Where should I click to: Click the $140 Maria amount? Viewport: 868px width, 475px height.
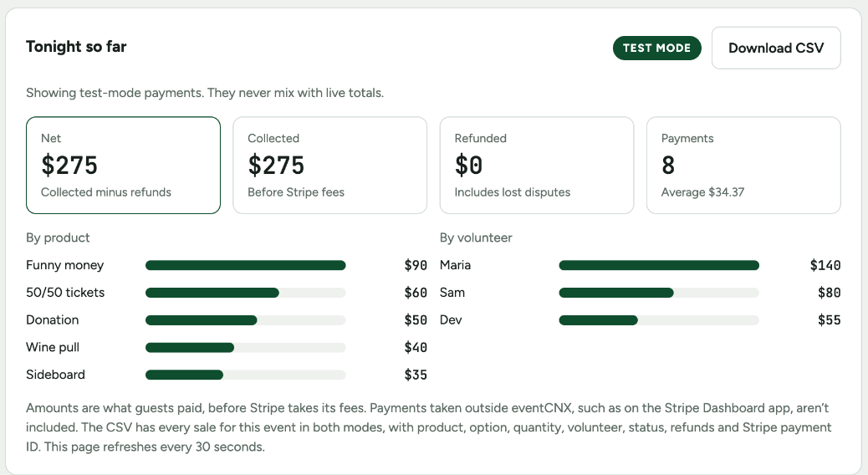point(825,265)
